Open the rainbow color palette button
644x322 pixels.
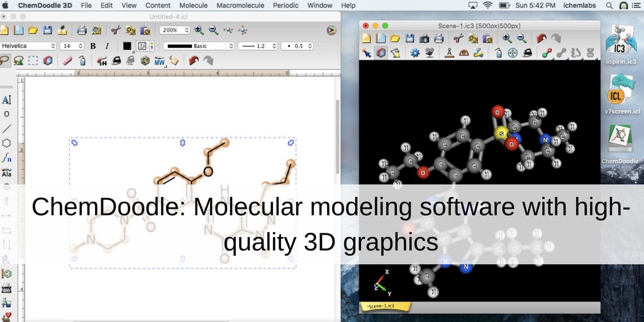click(x=152, y=46)
